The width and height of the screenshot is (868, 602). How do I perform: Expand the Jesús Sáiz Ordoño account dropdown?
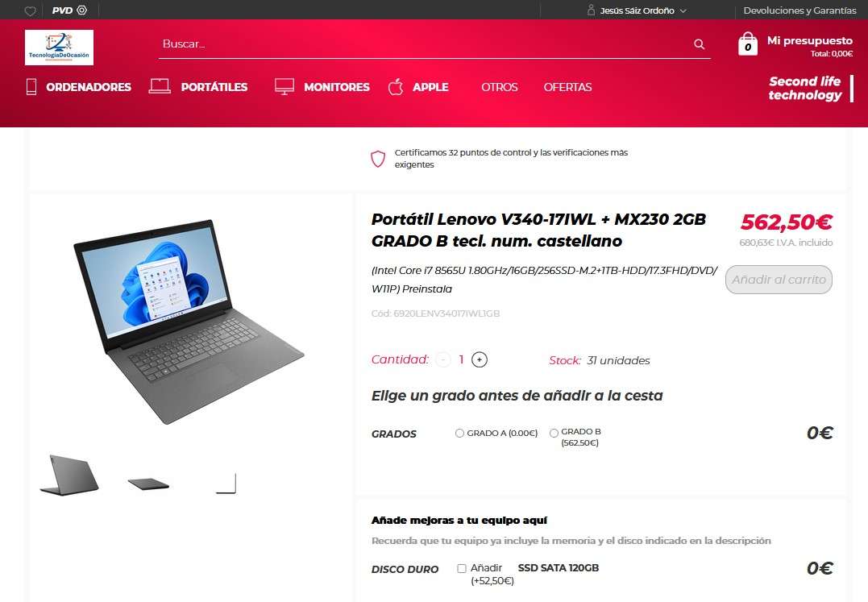click(637, 10)
